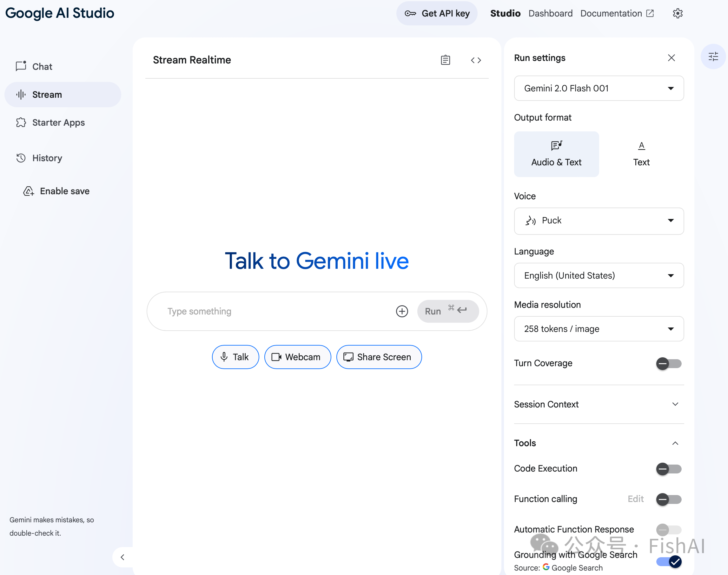Select Stream in the sidebar
This screenshot has width=728, height=575.
pos(63,95)
